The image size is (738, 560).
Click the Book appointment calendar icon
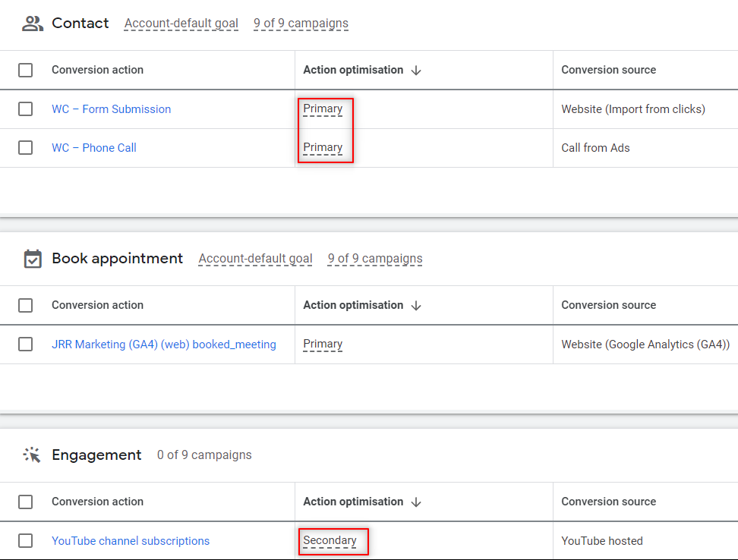coord(33,259)
